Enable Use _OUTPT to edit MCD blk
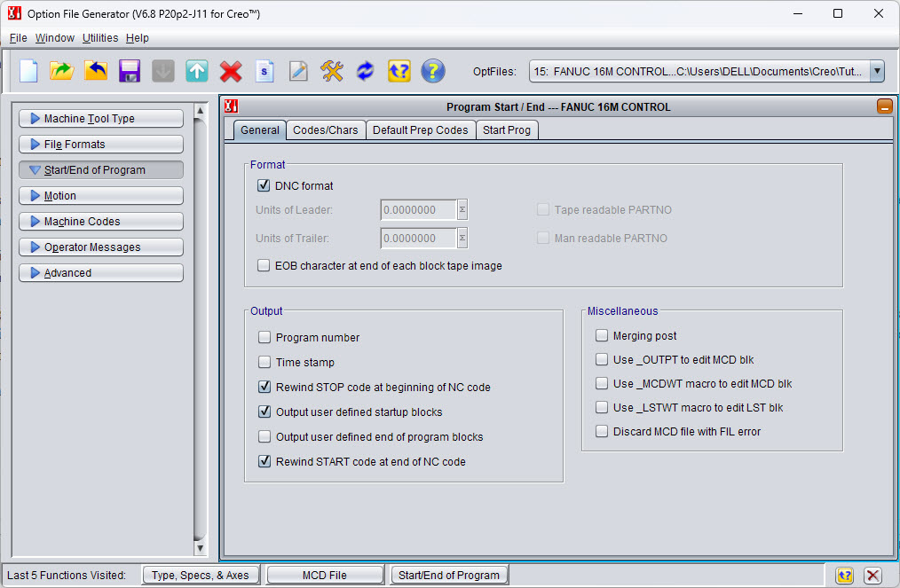Image resolution: width=900 pixels, height=588 pixels. click(602, 360)
